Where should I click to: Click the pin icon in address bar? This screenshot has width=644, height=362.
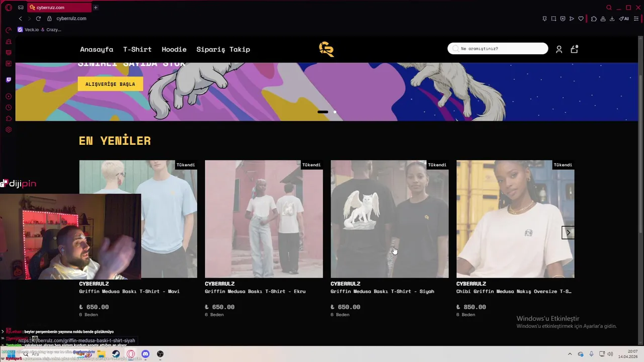(x=544, y=19)
